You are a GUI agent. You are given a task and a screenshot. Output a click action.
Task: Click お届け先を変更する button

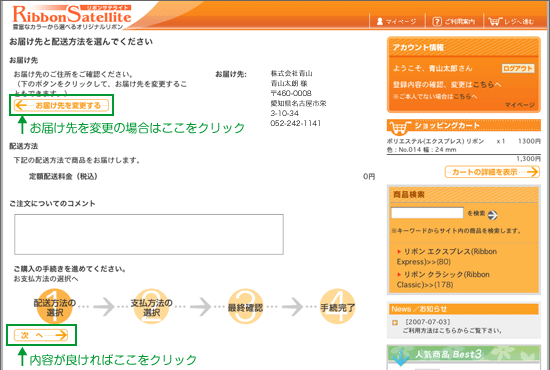click(61, 105)
